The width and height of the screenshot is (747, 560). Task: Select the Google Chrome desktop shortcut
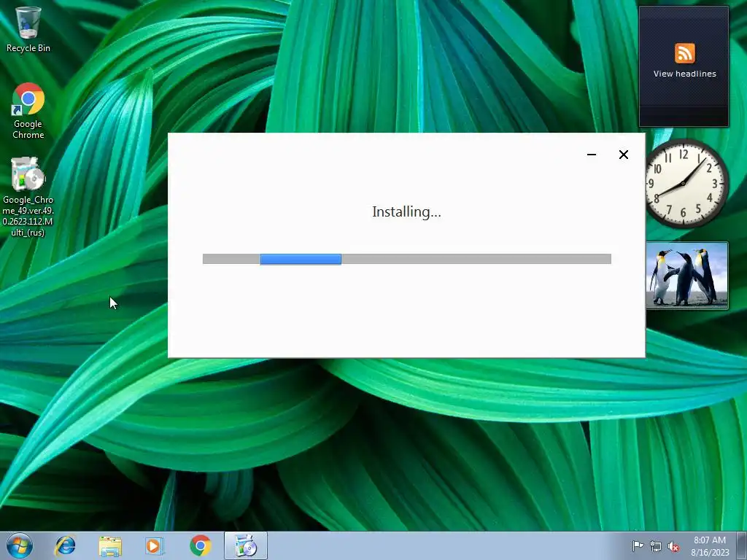(28, 111)
